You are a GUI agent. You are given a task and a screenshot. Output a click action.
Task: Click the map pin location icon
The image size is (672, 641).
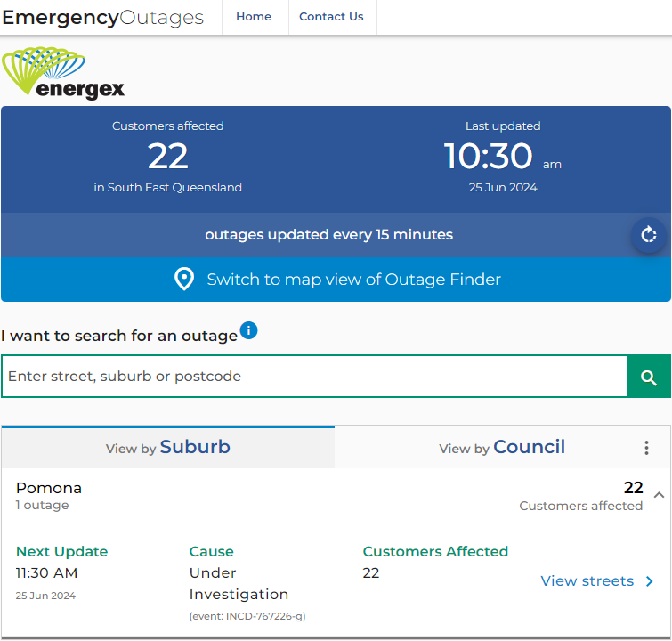pos(184,280)
